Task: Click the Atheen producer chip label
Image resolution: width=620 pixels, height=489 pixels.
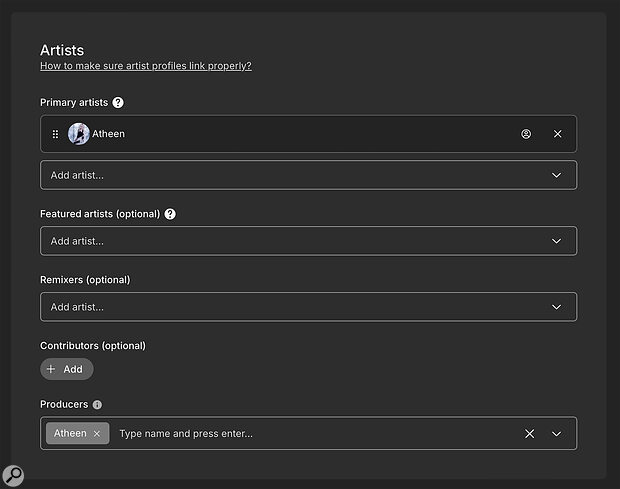Action: click(x=70, y=433)
